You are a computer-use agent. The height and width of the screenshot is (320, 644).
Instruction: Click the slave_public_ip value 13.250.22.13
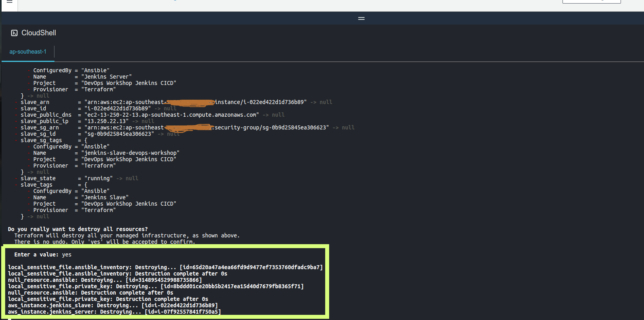pyautogui.click(x=107, y=121)
